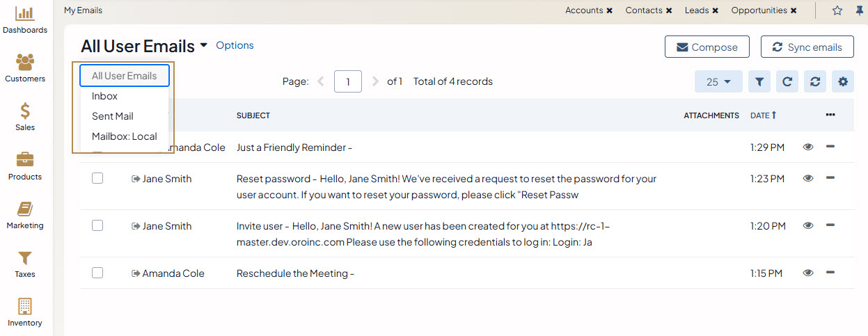
Task: Click the Sync emails button
Action: click(x=807, y=47)
